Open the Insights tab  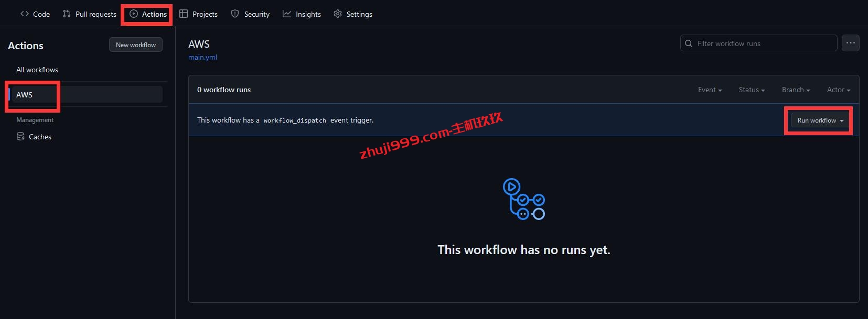tap(302, 14)
